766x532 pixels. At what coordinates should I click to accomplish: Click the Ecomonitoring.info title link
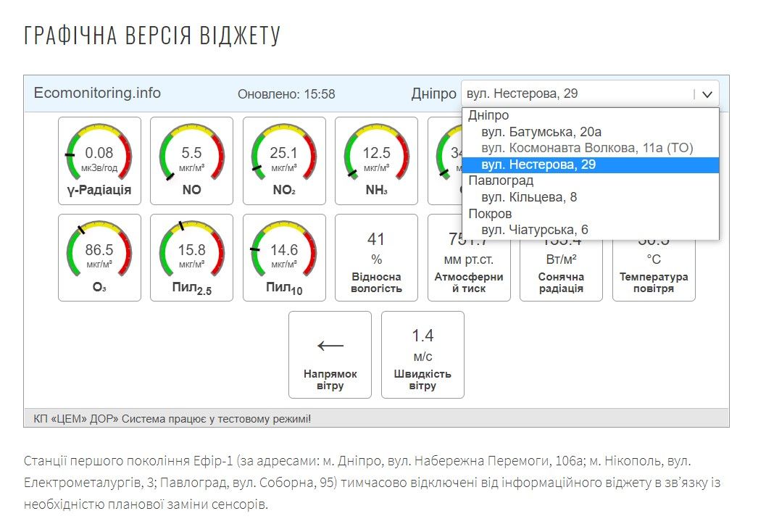coord(97,93)
